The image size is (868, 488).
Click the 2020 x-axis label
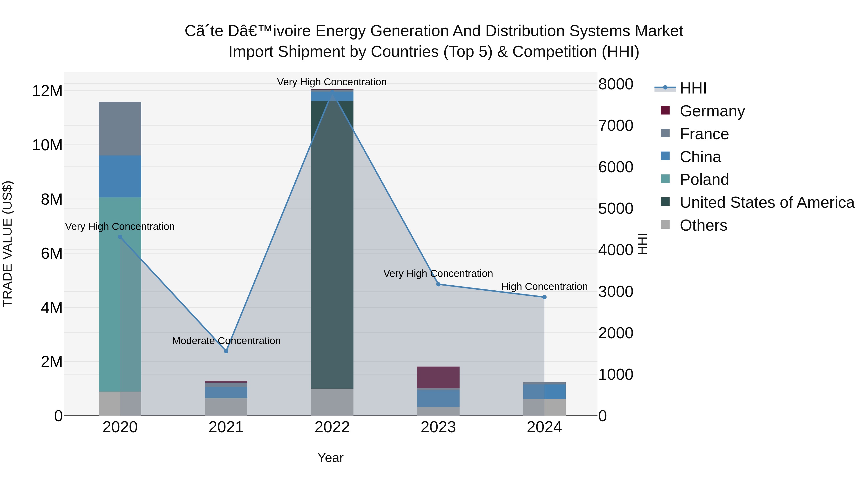(120, 427)
